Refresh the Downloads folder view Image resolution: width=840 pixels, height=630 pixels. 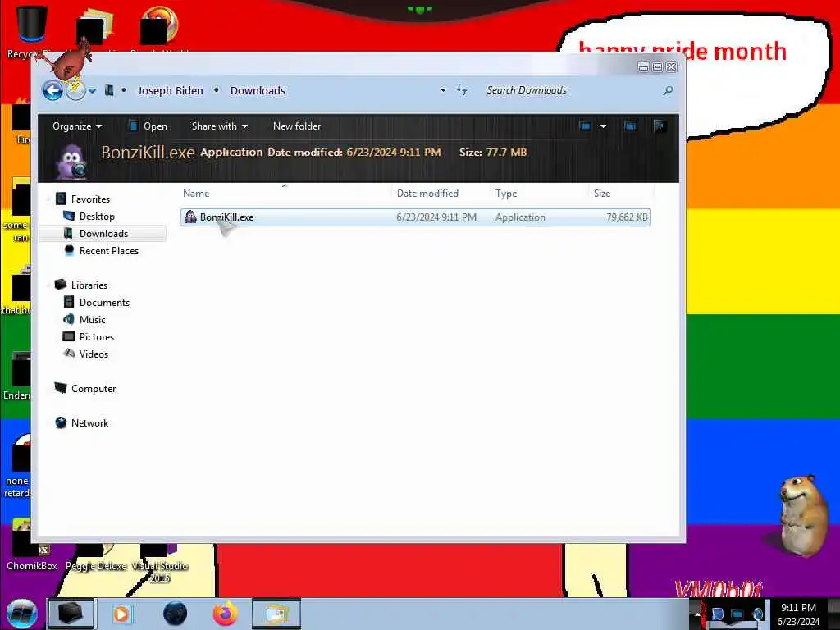coord(462,90)
